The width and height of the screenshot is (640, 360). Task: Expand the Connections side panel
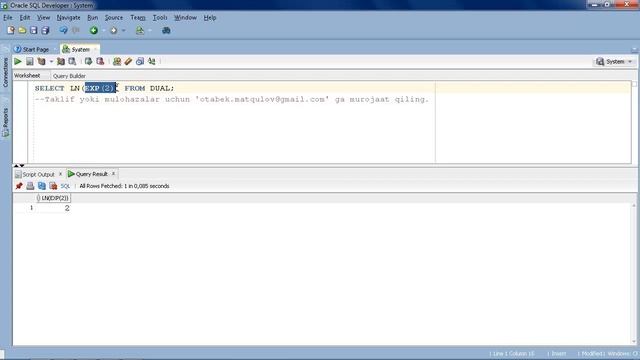5,72
